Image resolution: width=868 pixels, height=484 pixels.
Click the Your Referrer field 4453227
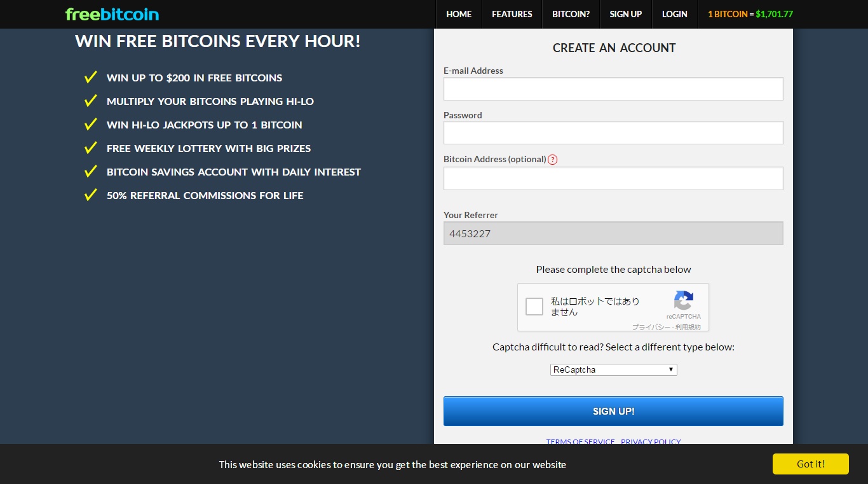pyautogui.click(x=613, y=233)
